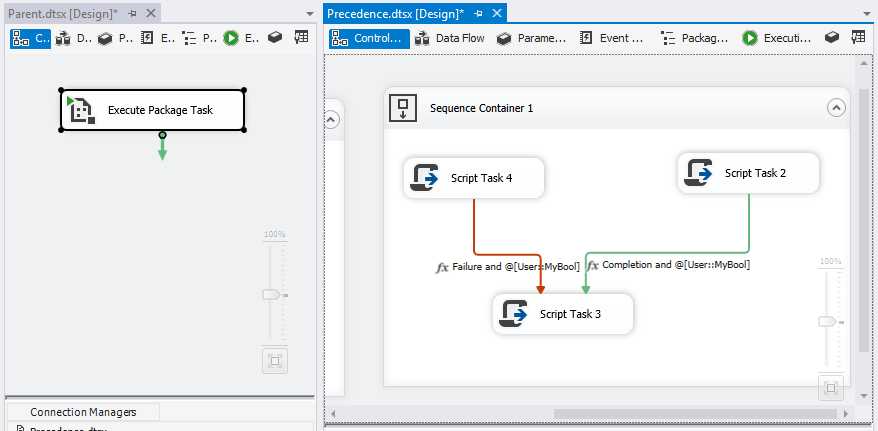Open Data Flow tab in Parent.dtsx designer
Image resolution: width=878 pixels, height=431 pixels.
tap(74, 38)
